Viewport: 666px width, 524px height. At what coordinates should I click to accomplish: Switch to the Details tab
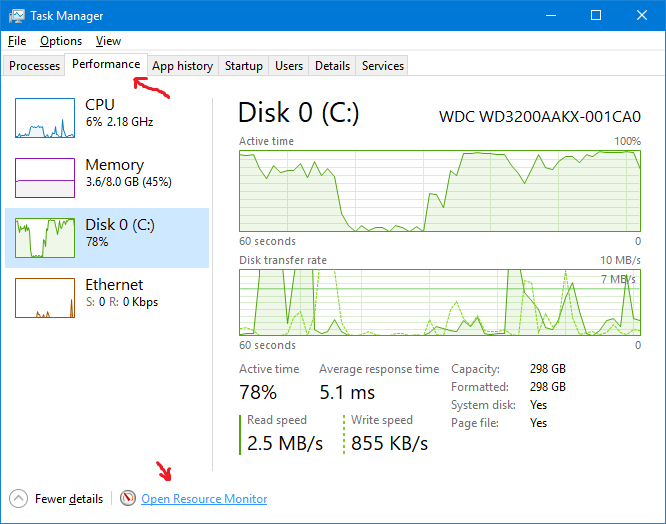pyautogui.click(x=332, y=66)
